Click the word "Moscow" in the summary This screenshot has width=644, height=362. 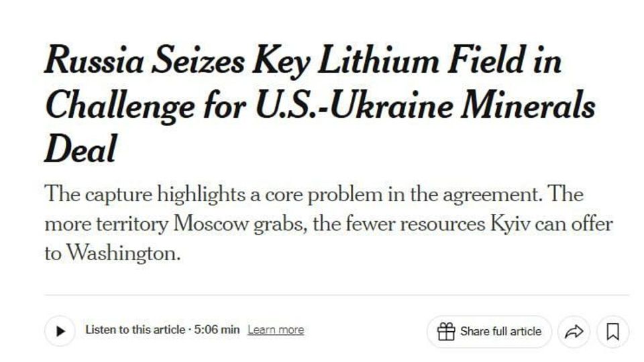pos(211,224)
